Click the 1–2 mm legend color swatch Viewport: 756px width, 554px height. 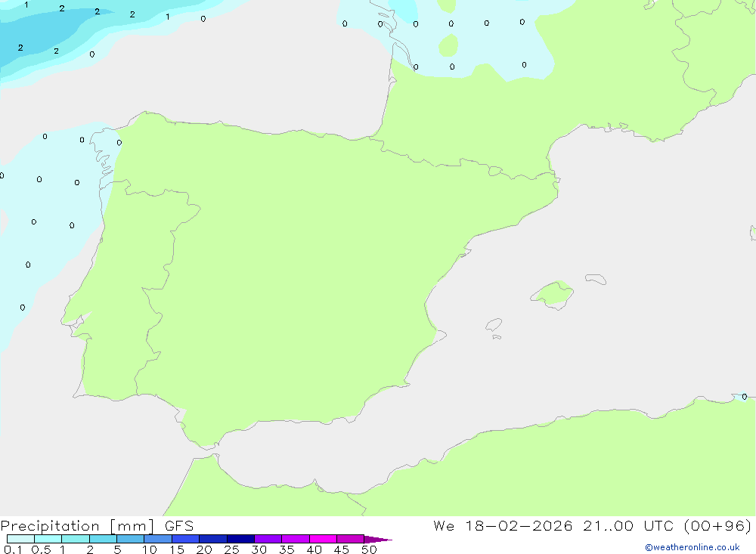[75, 539]
